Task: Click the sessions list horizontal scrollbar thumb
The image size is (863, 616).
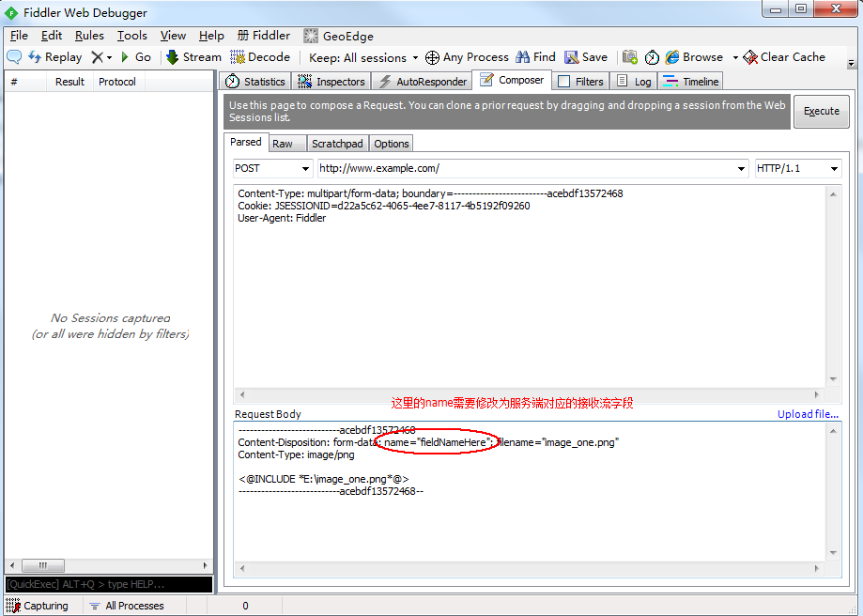Action: (43, 565)
